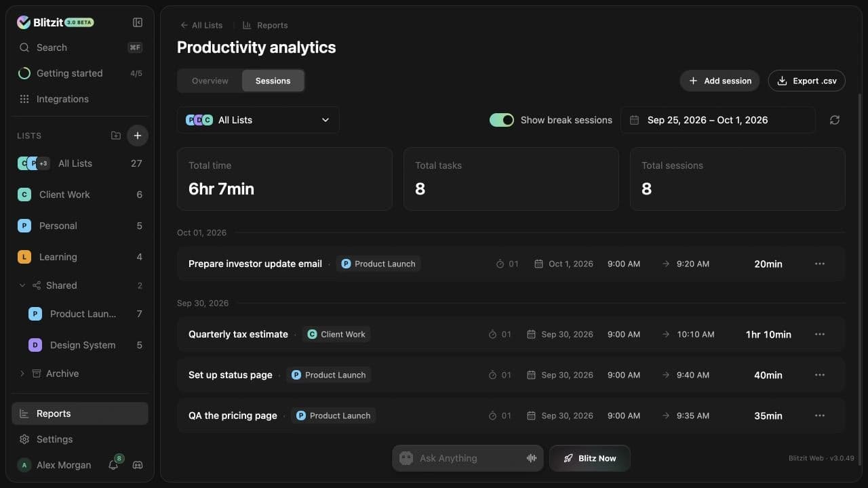Expand the Archive section
Image resolution: width=868 pixels, height=488 pixels.
point(22,373)
